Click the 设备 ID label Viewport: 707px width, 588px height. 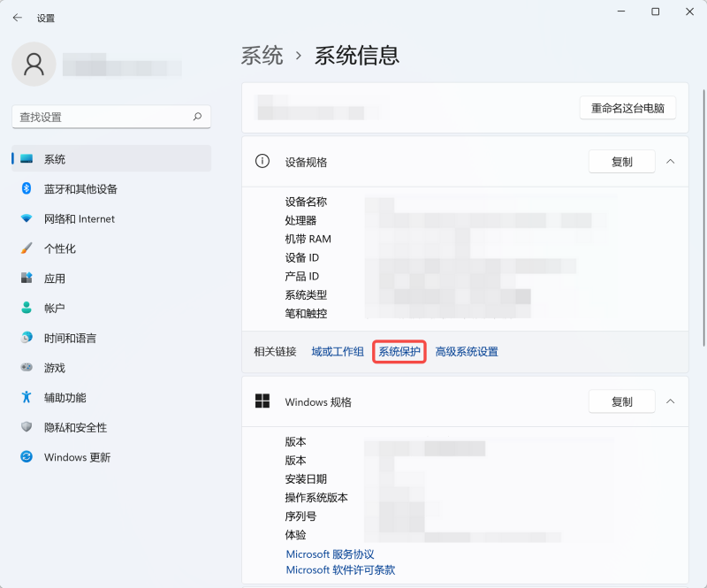pyautogui.click(x=301, y=257)
